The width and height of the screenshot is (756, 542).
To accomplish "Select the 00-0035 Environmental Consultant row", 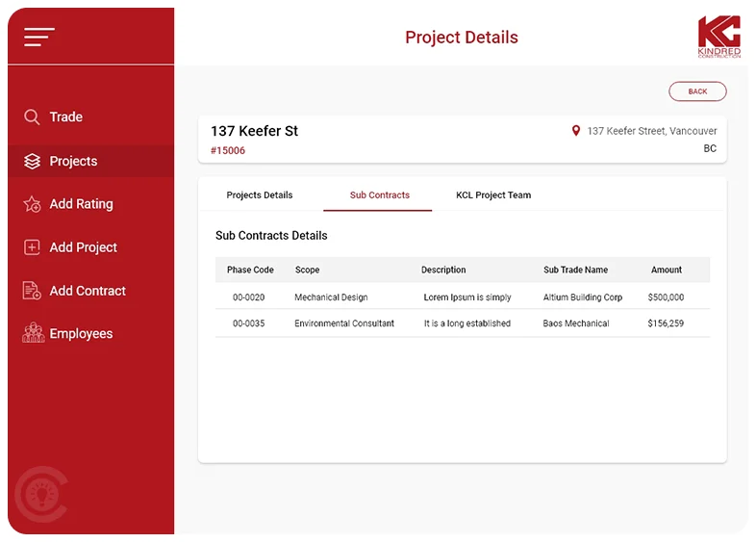I will [x=462, y=323].
